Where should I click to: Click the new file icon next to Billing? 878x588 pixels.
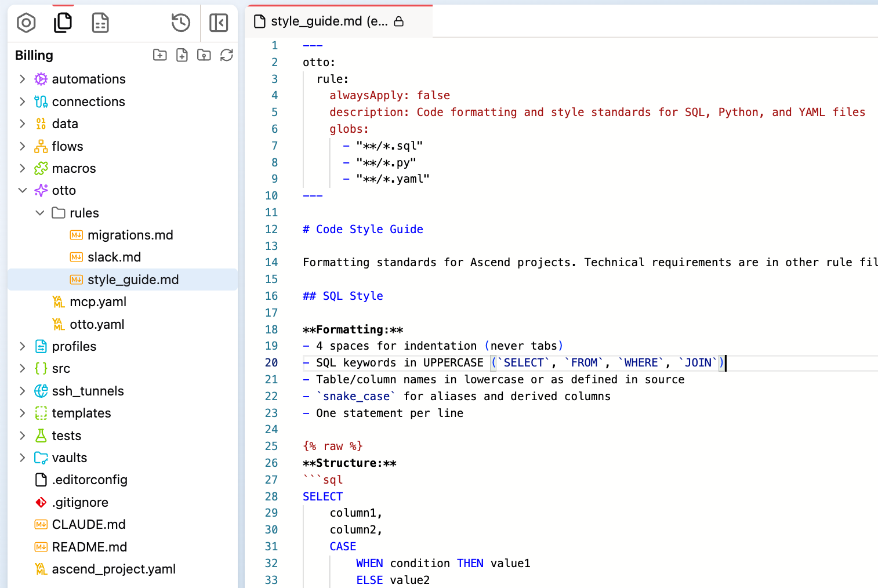(x=182, y=55)
